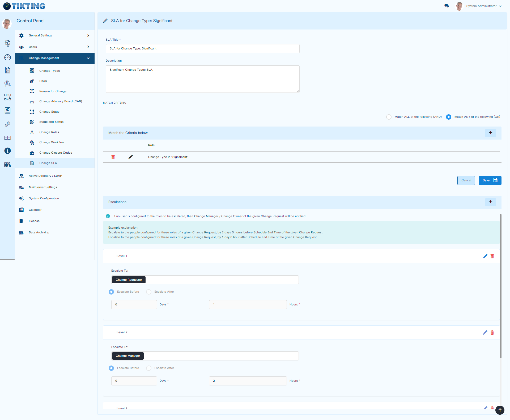Select the globe icon in the far-left sidebar
This screenshot has width=510, height=420.
7,43
